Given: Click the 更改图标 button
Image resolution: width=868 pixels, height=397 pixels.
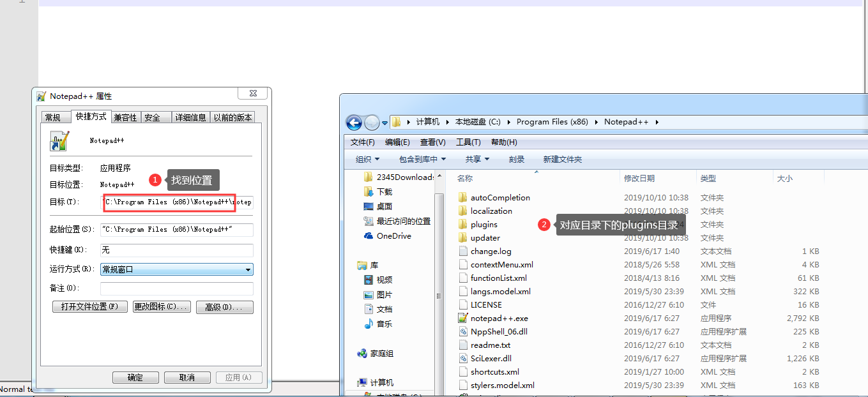Looking at the screenshot, I should click(x=162, y=307).
